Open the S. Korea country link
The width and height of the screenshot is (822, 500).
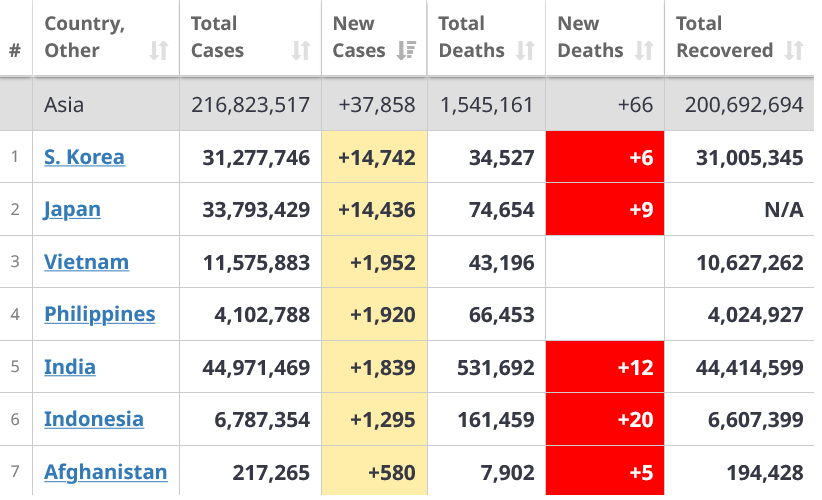click(84, 157)
